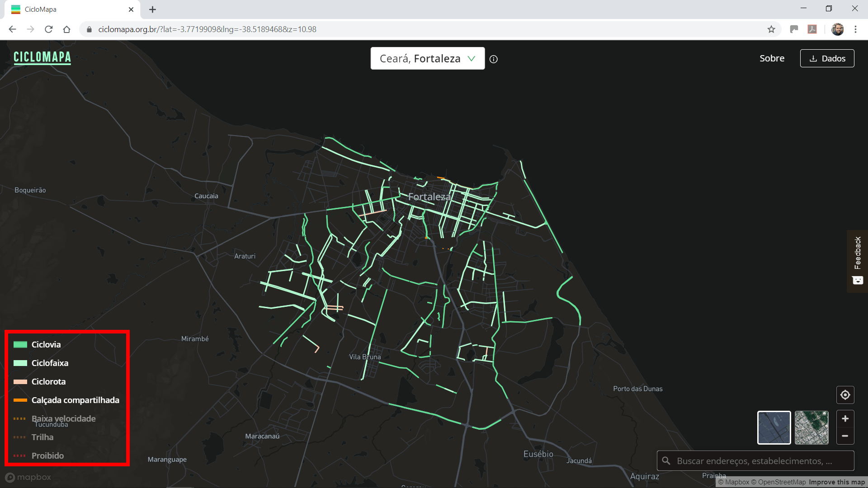Select the CicloMapa browser tab

(68, 9)
